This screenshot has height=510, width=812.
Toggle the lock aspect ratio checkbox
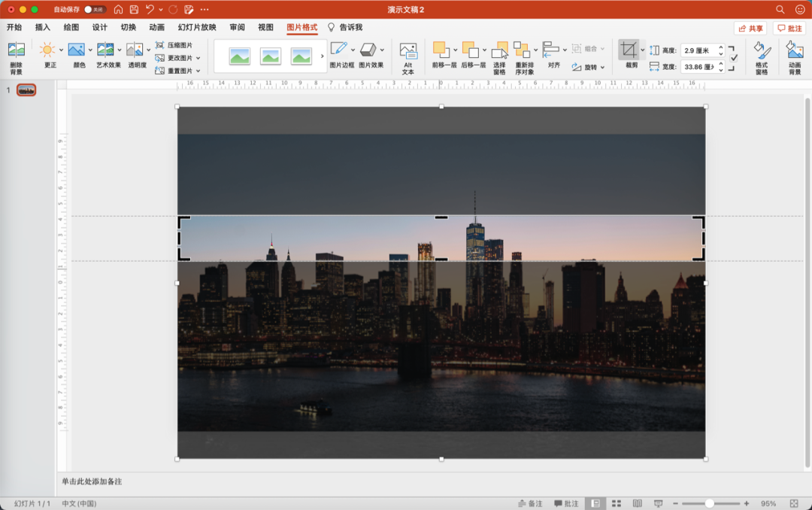pos(734,58)
